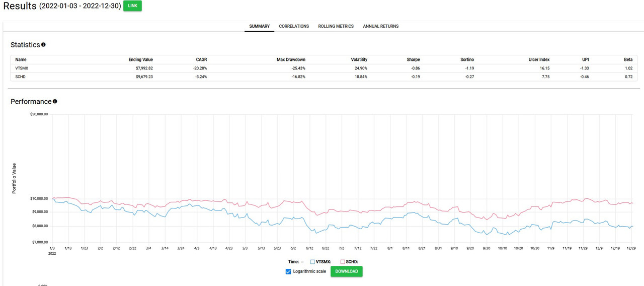Open the ROLLING METRICS tab
The height and width of the screenshot is (286, 644).
336,26
